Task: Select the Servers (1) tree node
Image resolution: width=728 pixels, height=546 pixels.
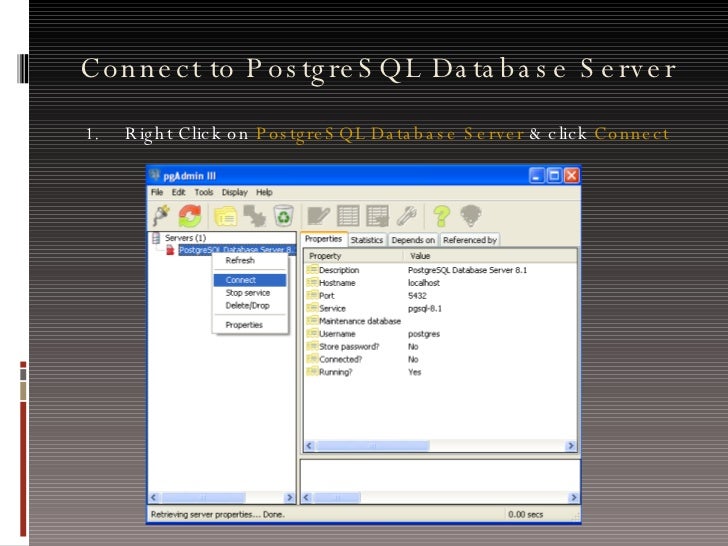Action: 185,238
